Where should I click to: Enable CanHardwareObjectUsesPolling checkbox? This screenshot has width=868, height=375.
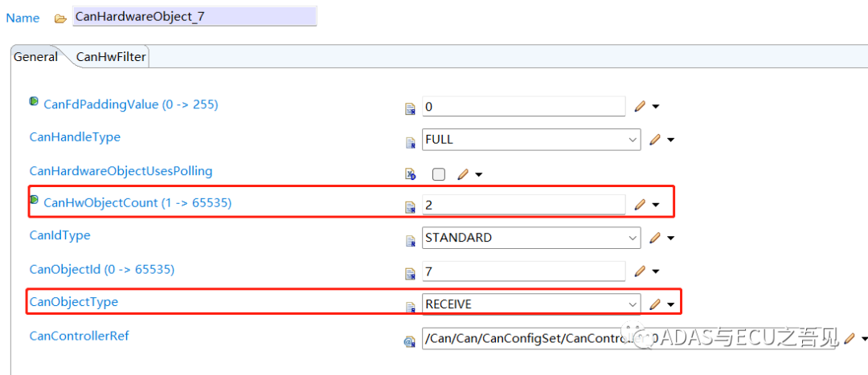tap(438, 173)
